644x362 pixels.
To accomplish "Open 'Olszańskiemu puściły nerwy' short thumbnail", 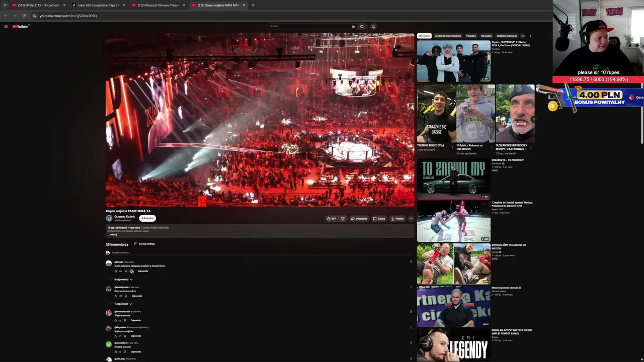I will tap(515, 113).
